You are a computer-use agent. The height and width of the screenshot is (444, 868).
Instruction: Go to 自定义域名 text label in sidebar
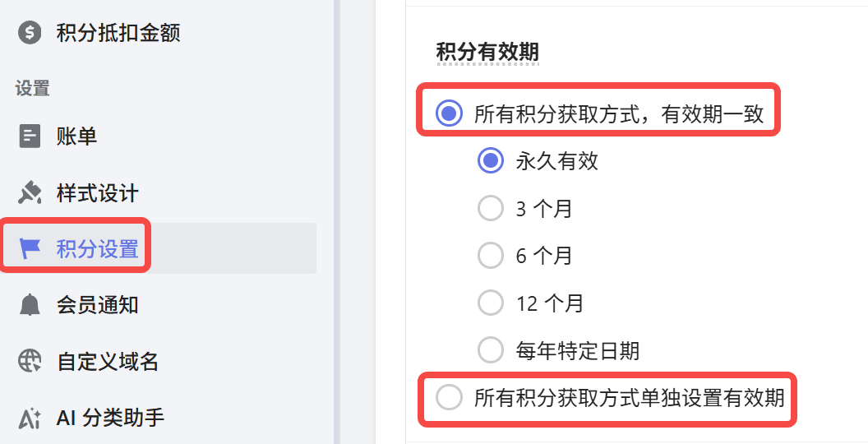[107, 361]
